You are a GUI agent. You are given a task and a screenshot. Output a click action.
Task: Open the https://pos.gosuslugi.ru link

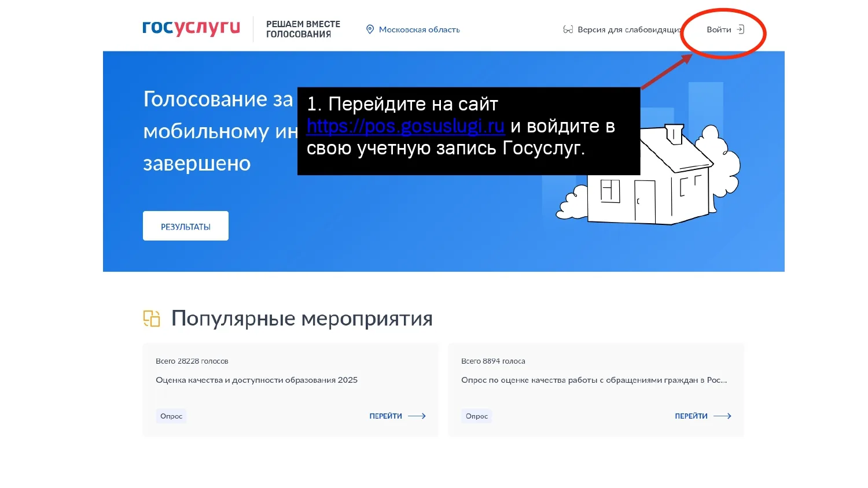(x=406, y=126)
